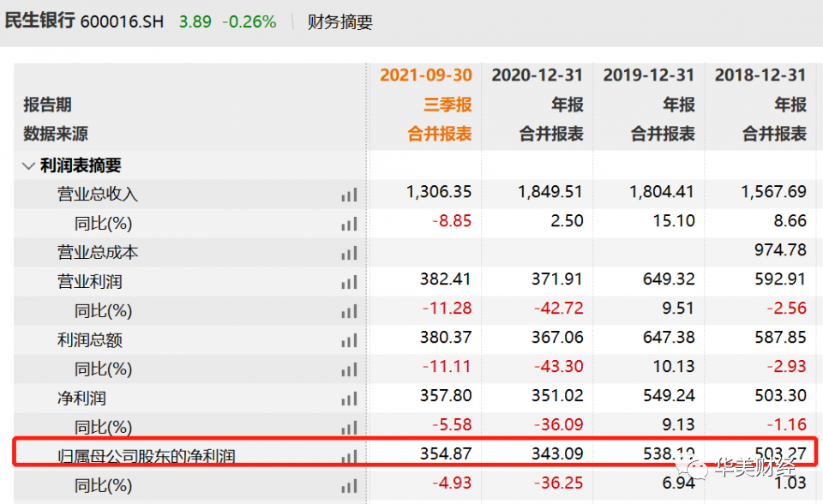This screenshot has width=823, height=504.
Task: Open chart icon for 同比(%) under 利润总额
Action: point(349,369)
